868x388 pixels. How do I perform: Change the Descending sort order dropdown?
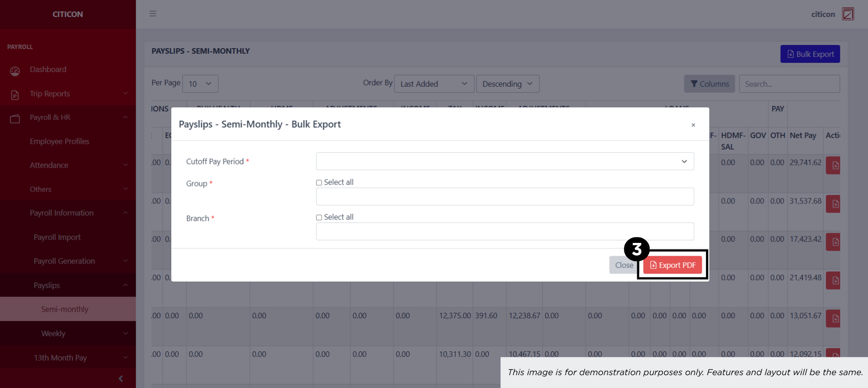click(x=507, y=84)
